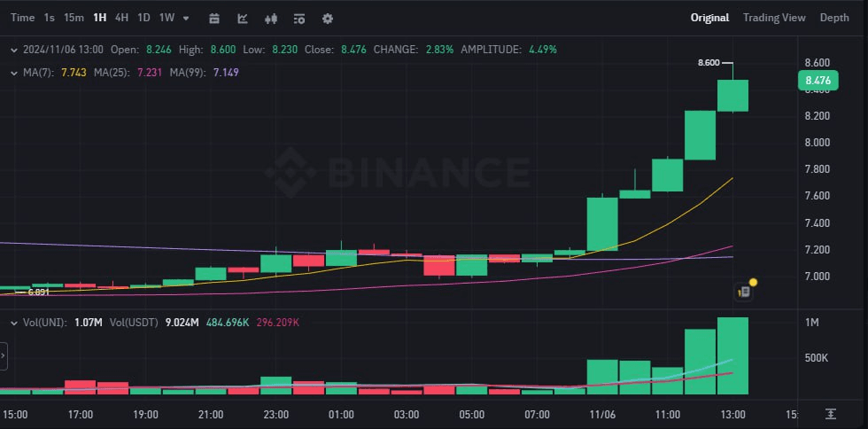Image resolution: width=868 pixels, height=429 pixels.
Task: Select the 1W interval button
Action: click(167, 18)
